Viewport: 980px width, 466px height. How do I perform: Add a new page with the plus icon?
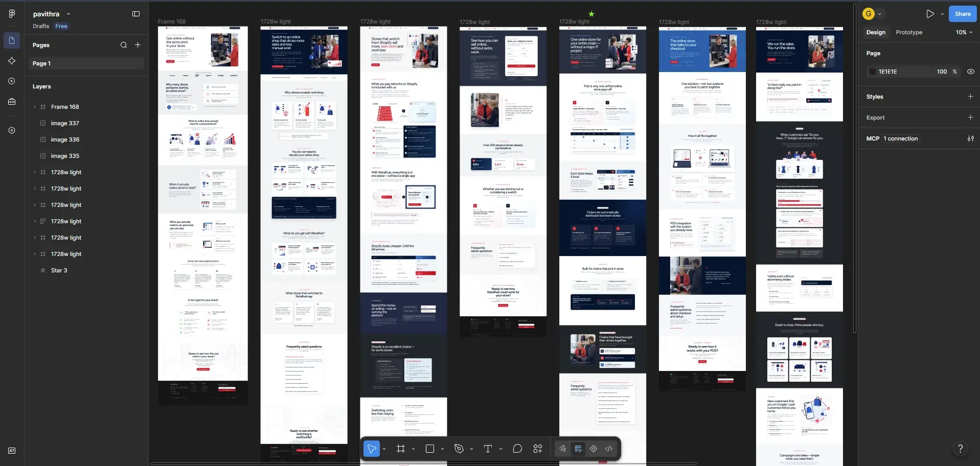coord(138,45)
